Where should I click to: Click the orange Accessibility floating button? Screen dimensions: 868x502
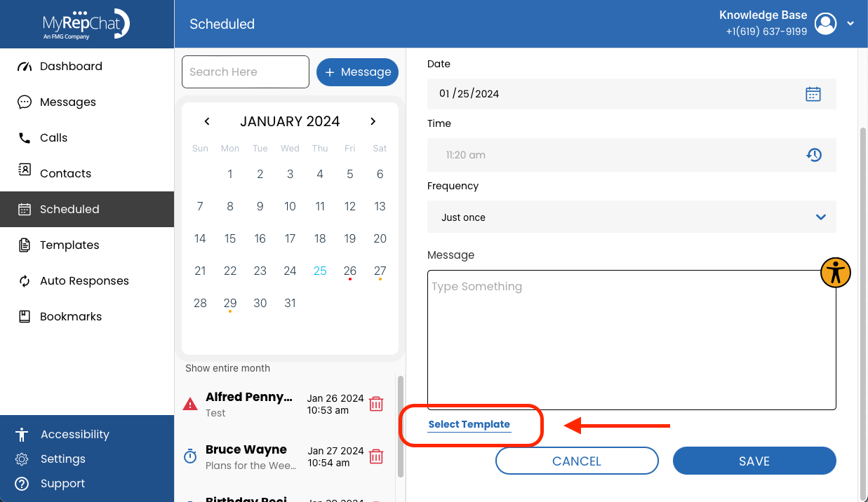click(835, 272)
